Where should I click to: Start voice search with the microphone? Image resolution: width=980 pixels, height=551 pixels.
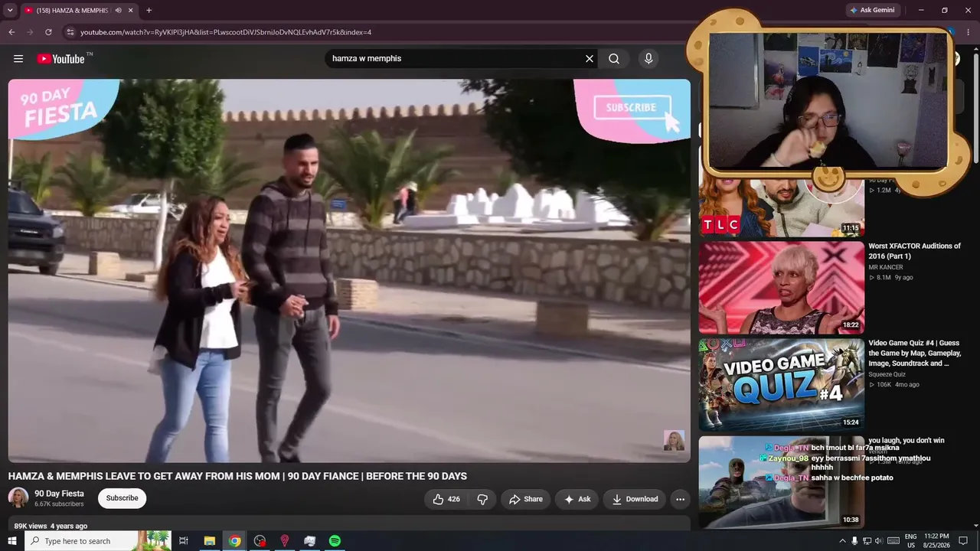click(648, 59)
